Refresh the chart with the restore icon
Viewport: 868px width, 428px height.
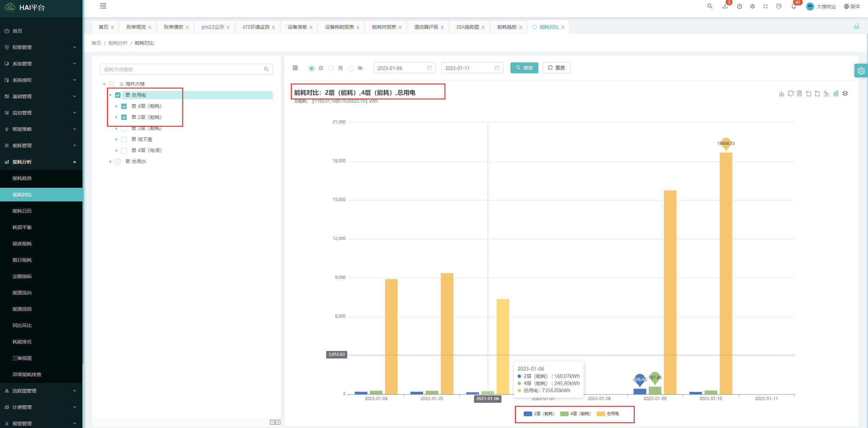[x=791, y=93]
